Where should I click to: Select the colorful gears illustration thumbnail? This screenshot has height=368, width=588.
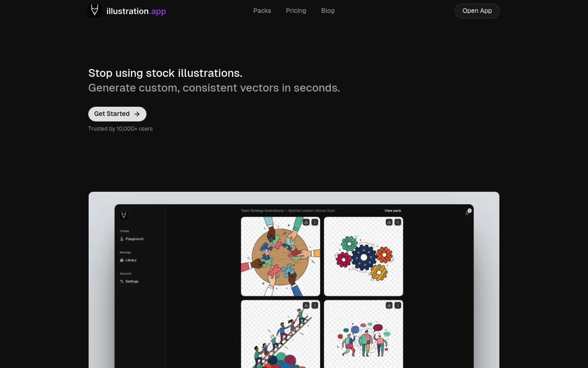[363, 257]
